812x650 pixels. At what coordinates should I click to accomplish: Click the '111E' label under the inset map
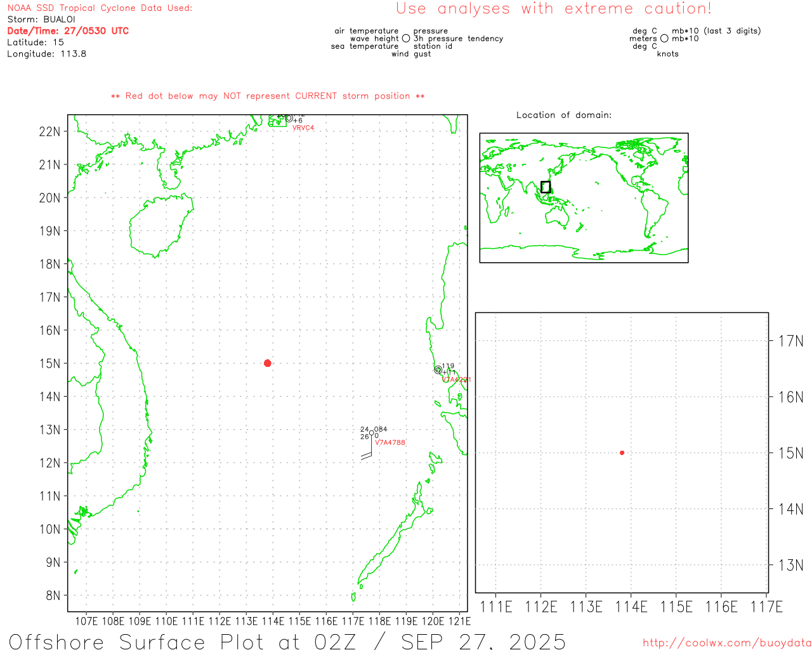pos(495,607)
